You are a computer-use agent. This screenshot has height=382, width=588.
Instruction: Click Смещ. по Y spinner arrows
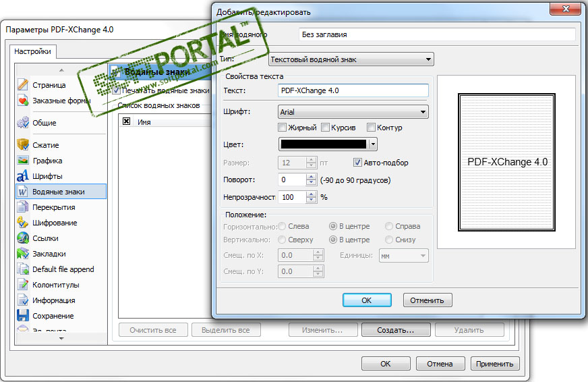(318, 271)
